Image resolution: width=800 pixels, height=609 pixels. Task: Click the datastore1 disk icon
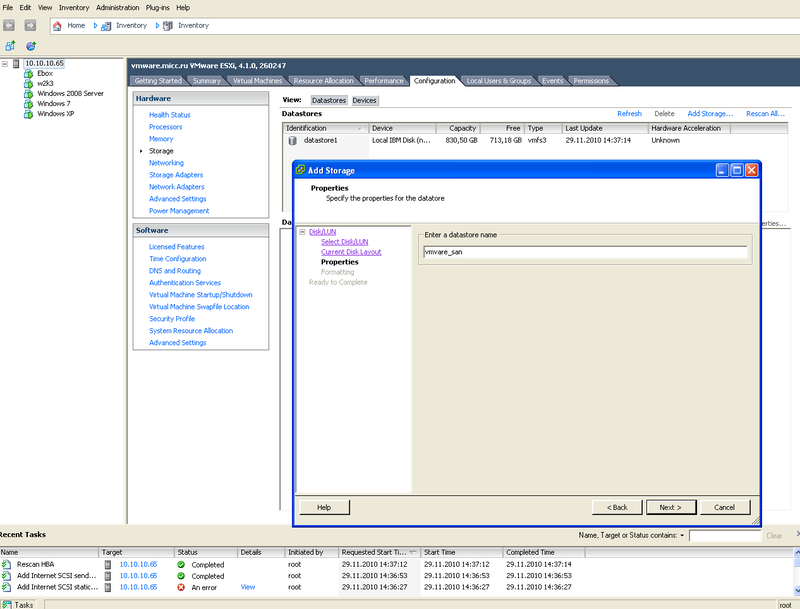pos(292,140)
